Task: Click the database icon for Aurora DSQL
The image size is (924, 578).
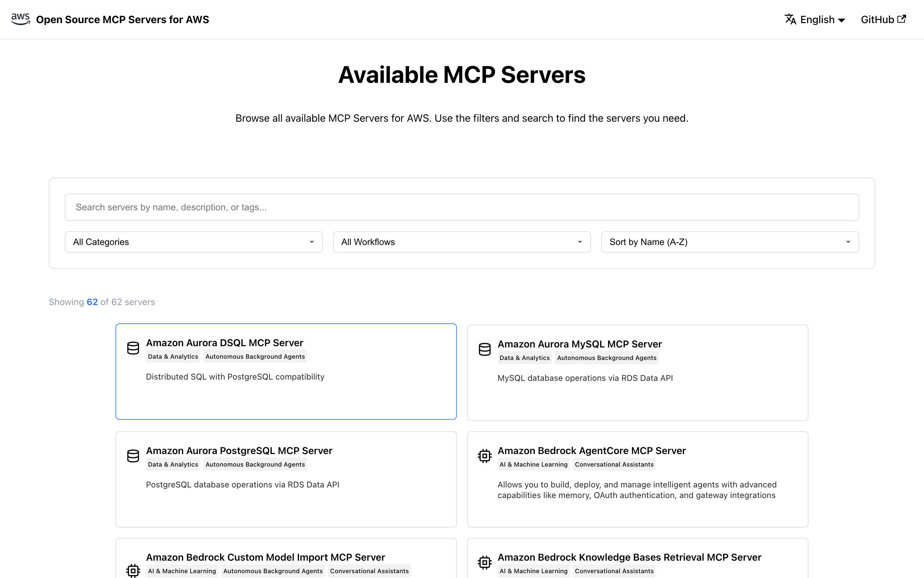Action: [x=133, y=348]
